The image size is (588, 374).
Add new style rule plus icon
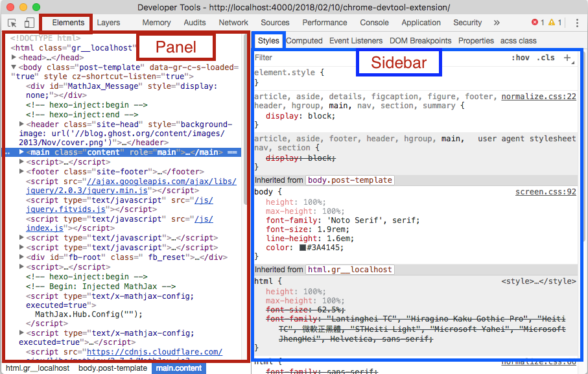(567, 58)
